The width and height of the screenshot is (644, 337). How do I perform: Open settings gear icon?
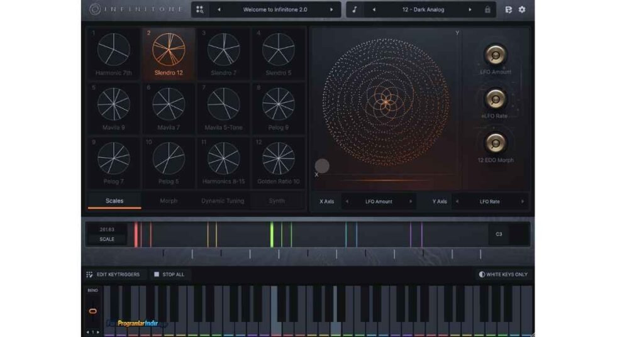[x=522, y=9]
